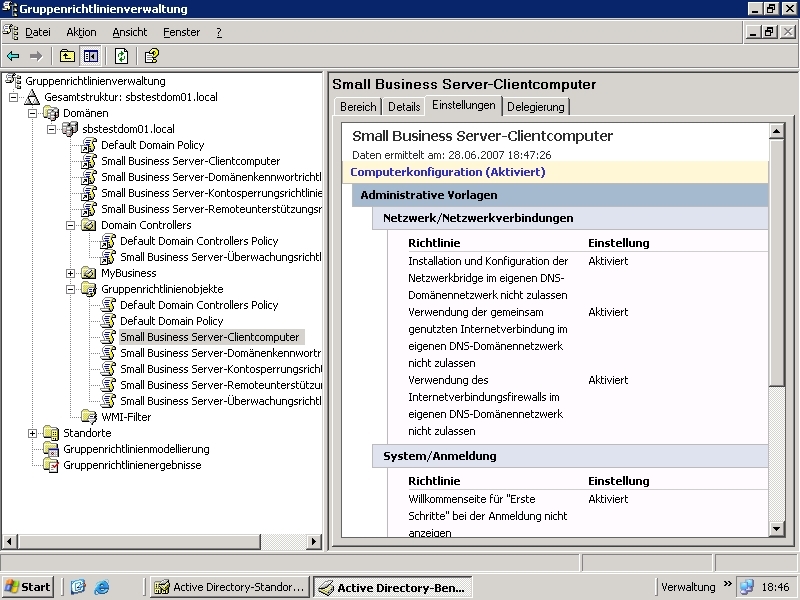Click the report scrollbar down arrow
The height and width of the screenshot is (600, 800).
tap(777, 529)
